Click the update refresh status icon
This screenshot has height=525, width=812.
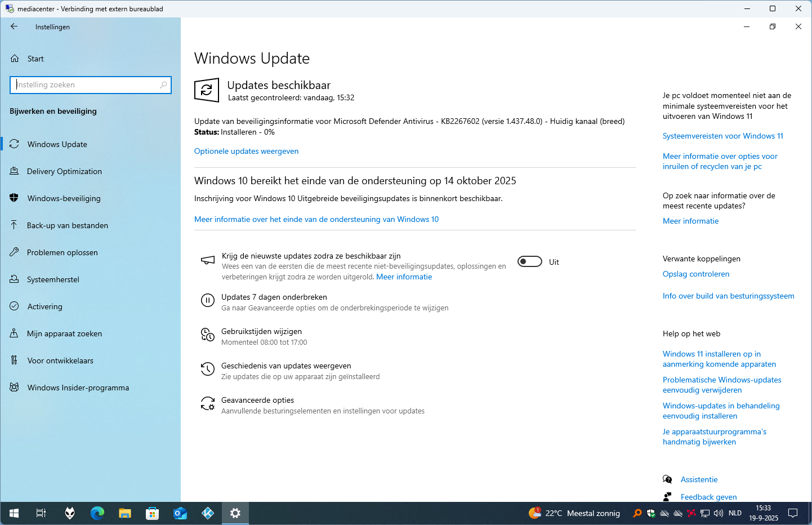click(x=207, y=90)
